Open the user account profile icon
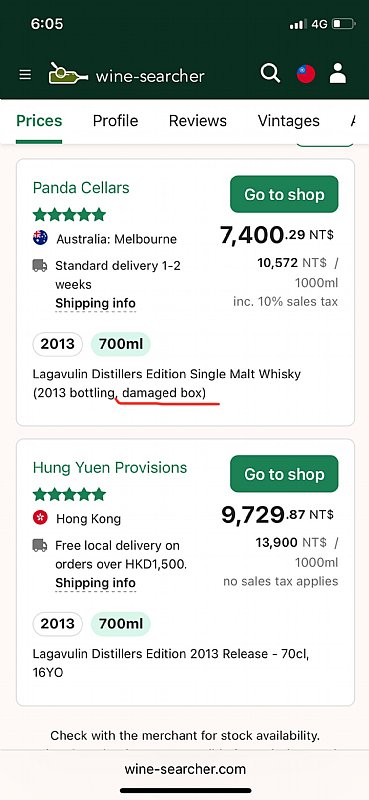Viewport: 369px width, 800px height. 338,73
